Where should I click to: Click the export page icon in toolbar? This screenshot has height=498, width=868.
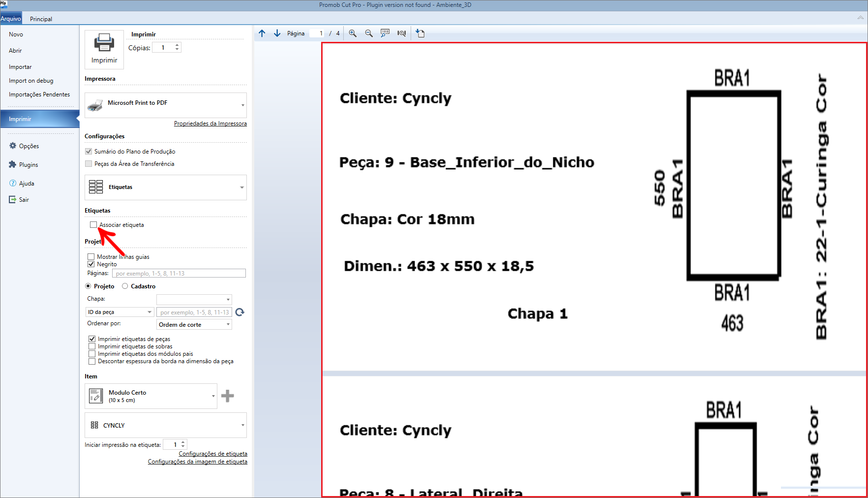(x=420, y=33)
